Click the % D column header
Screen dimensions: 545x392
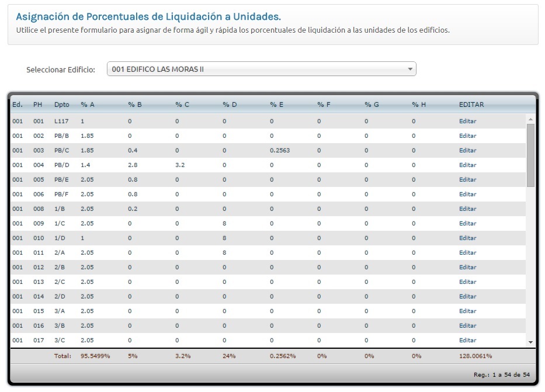(x=230, y=105)
